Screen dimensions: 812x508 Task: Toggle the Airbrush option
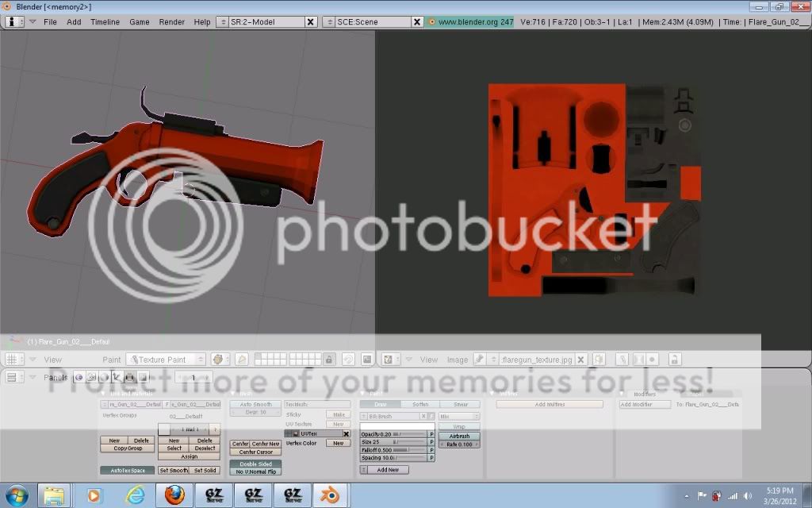point(459,436)
